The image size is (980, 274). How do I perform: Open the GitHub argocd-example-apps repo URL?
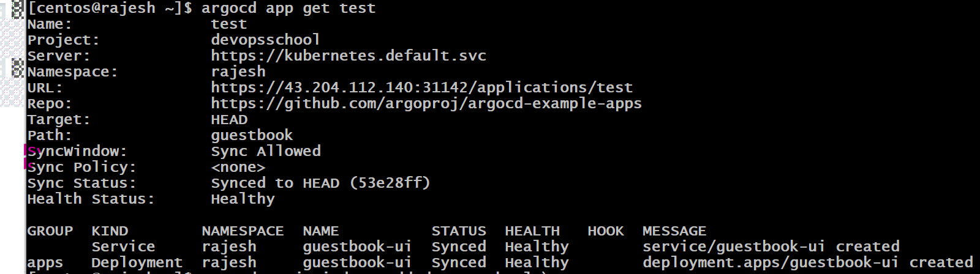(426, 103)
